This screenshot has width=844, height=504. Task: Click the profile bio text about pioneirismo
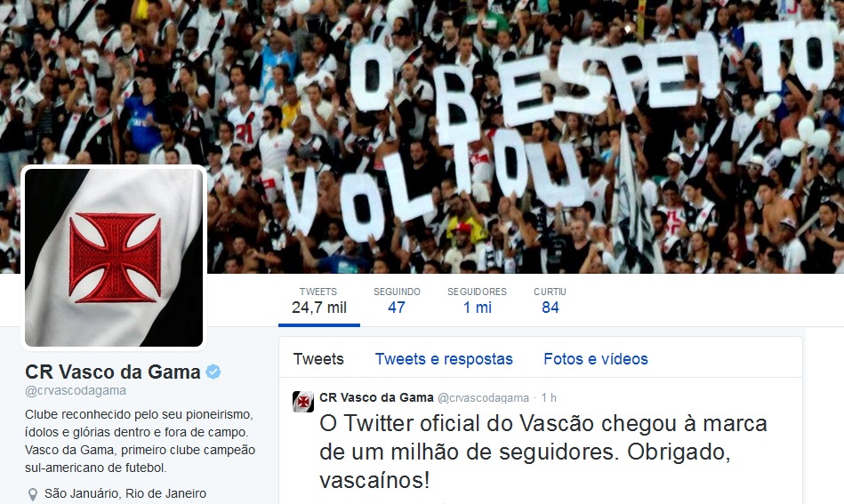[x=140, y=441]
